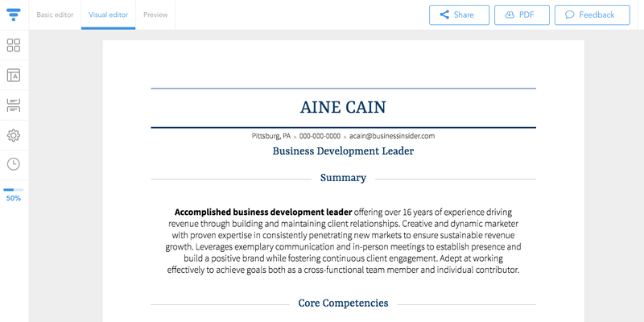Open the text style panel icon

(14, 75)
